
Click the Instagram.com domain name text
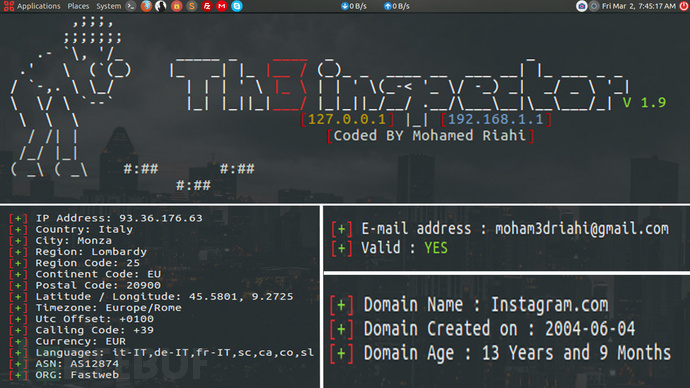[x=550, y=304]
